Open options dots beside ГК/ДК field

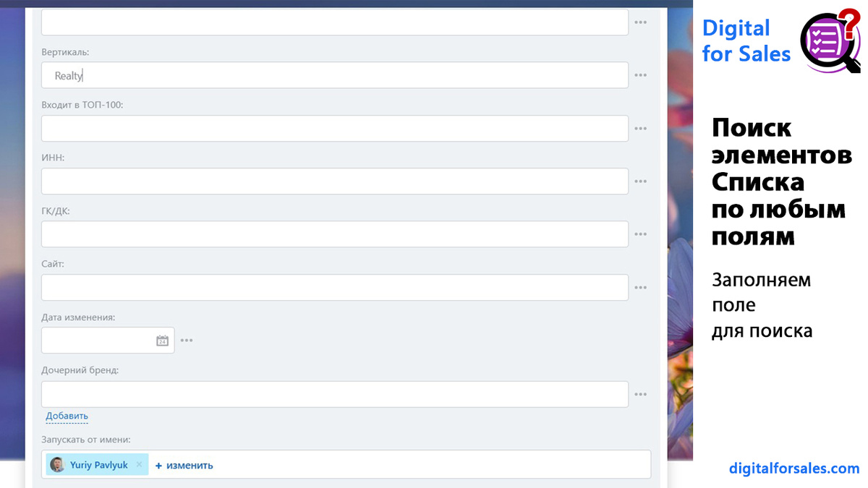640,234
